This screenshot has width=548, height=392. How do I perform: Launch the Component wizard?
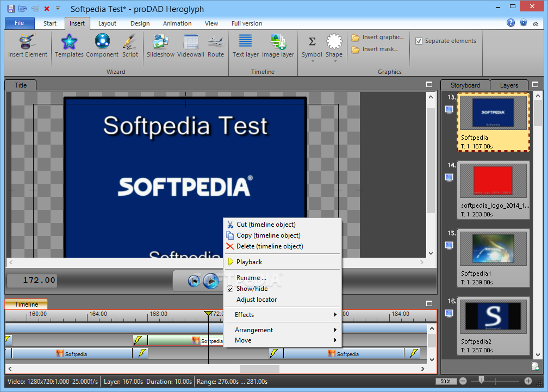102,45
